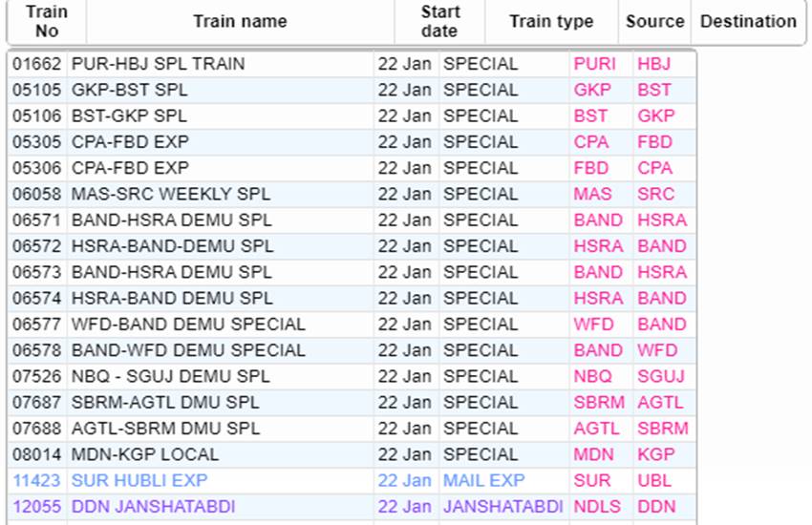Click the MAIL EXP train type
This screenshot has height=525, width=812.
point(483,480)
